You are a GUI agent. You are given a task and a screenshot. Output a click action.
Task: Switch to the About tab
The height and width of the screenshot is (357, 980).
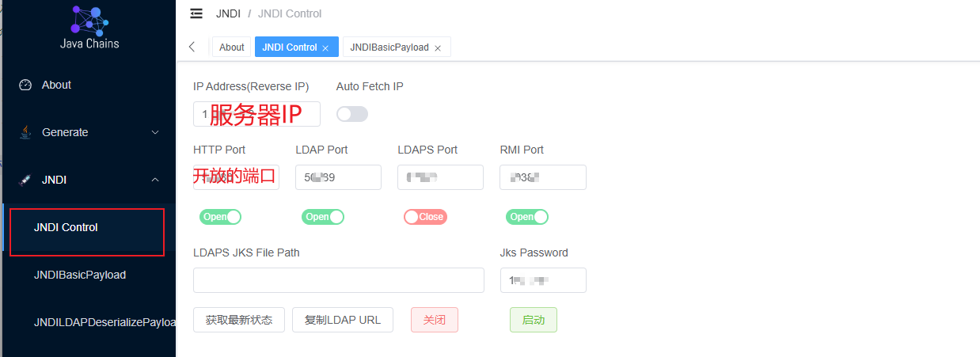[231, 47]
